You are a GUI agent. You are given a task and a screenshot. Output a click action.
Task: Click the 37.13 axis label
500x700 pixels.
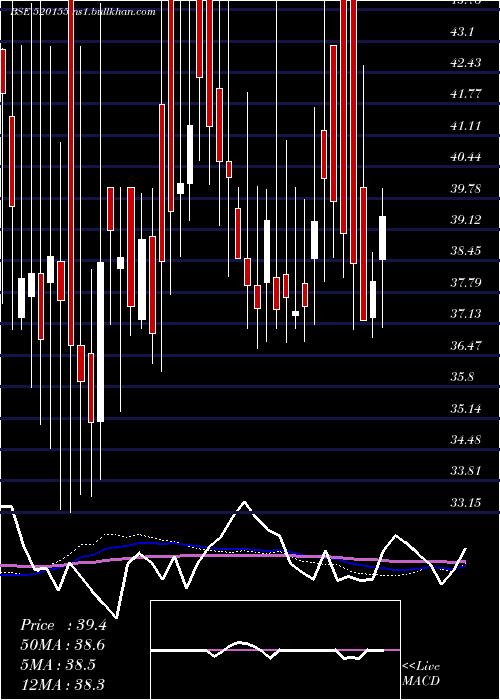pos(466,314)
